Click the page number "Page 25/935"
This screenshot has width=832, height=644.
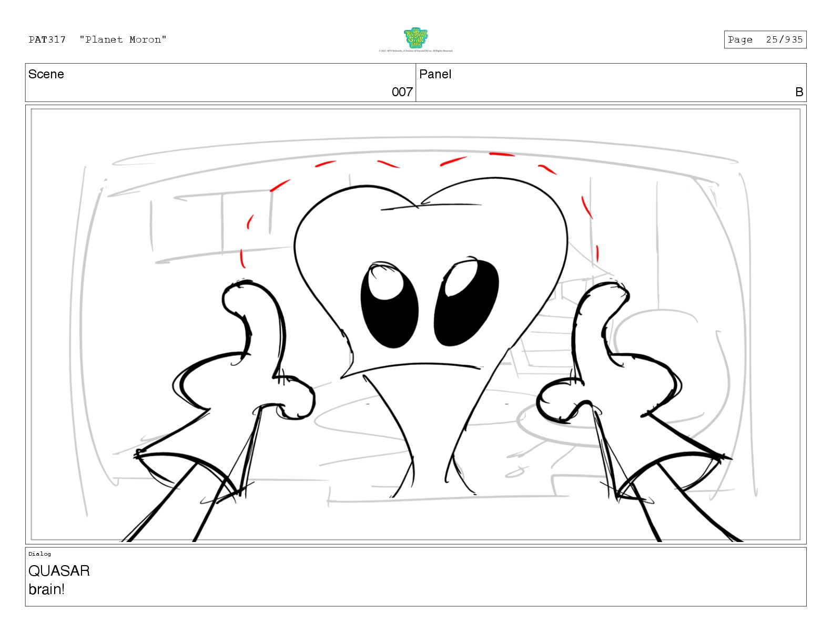(x=765, y=39)
